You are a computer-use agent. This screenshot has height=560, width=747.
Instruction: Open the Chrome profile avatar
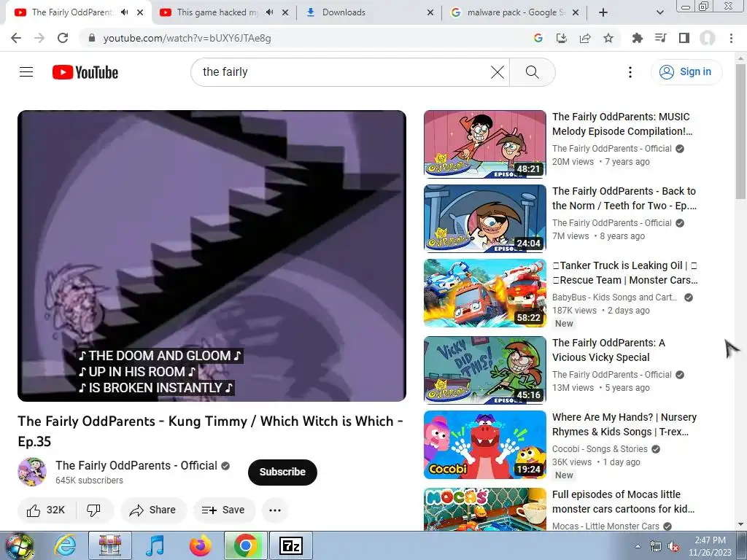click(708, 38)
